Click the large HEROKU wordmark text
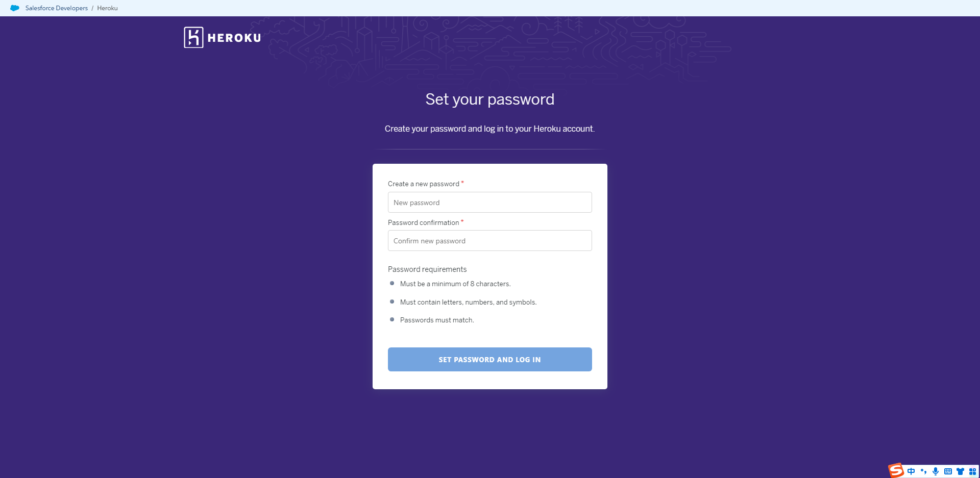 (x=234, y=38)
